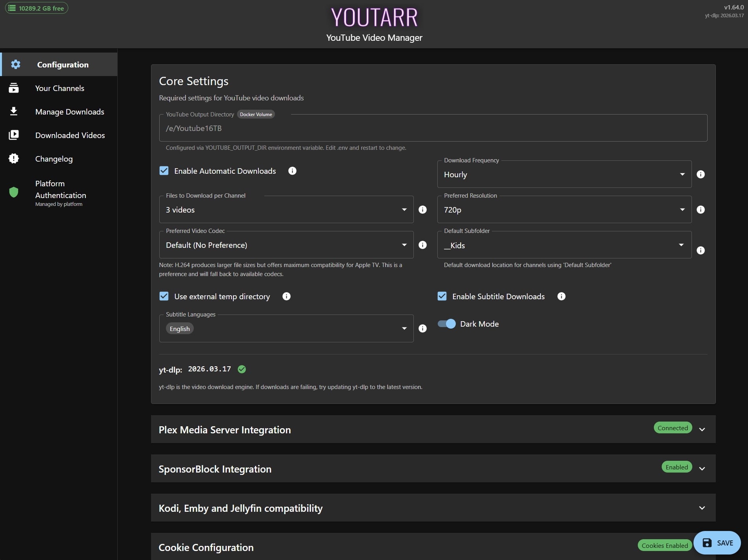Viewport: 748px width, 560px height.
Task: Click the Connected badge for Plex
Action: [x=672, y=428]
